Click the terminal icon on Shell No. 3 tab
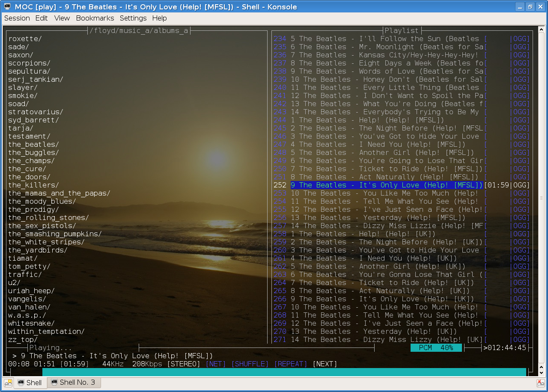The width and height of the screenshot is (548, 392). pyautogui.click(x=54, y=382)
